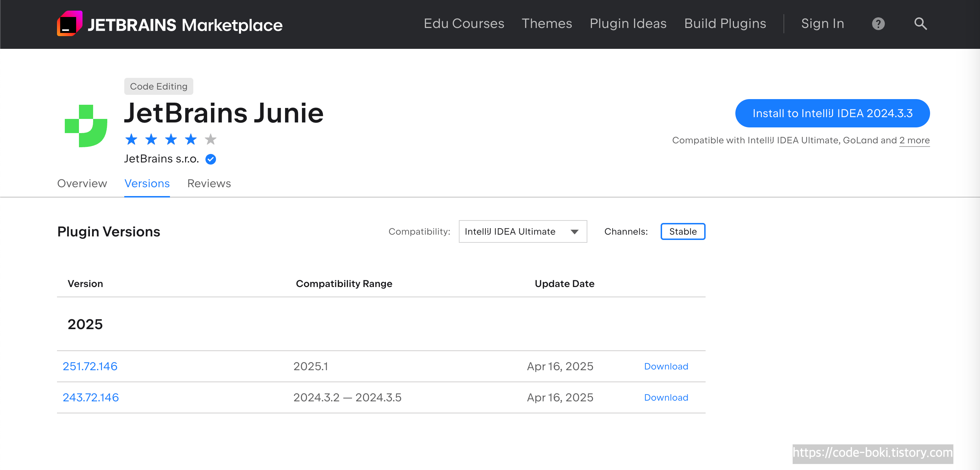Click the fifth gray rating star
980x470 pixels.
(210, 139)
